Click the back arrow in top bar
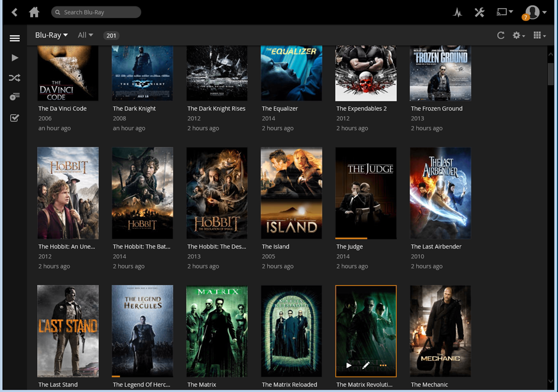 pyautogui.click(x=15, y=12)
